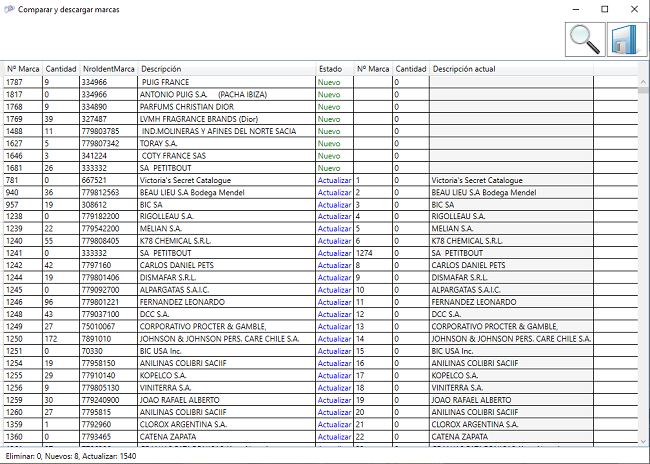This screenshot has height=464, width=650.
Task: Click Actualizar in DCC S.A. row
Action: (334, 314)
